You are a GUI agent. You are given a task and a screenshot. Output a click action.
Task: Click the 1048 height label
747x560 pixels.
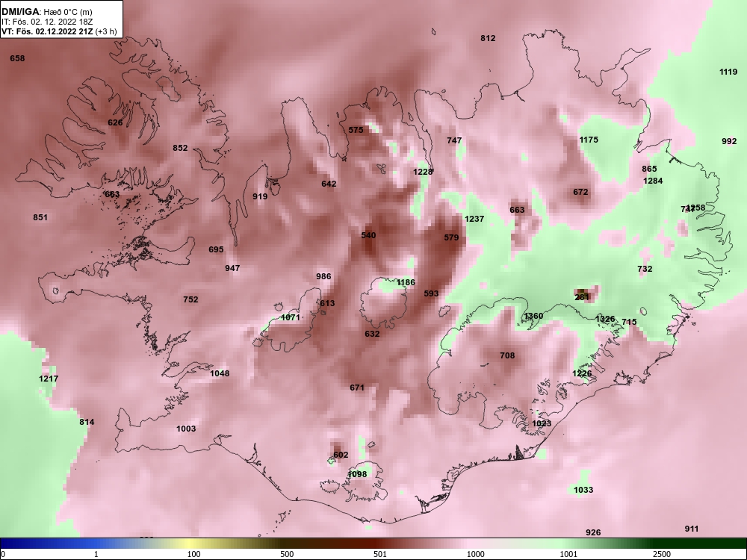pyautogui.click(x=220, y=374)
